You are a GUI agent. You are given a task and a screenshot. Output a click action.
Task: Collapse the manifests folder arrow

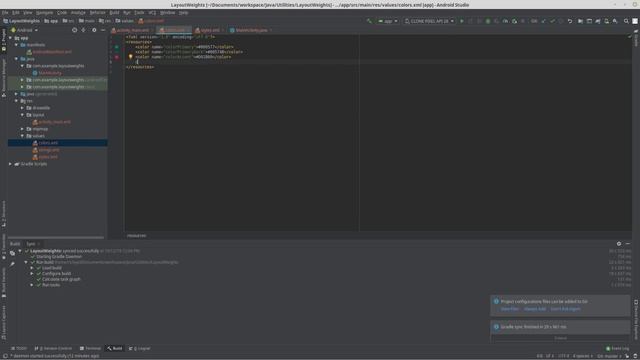click(17, 45)
